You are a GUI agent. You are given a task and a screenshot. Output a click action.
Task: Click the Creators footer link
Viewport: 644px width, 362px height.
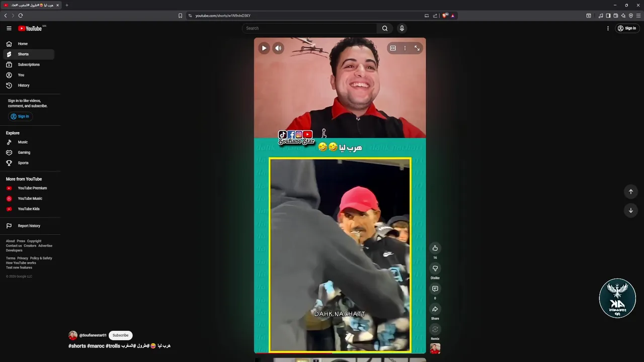[x=30, y=246]
